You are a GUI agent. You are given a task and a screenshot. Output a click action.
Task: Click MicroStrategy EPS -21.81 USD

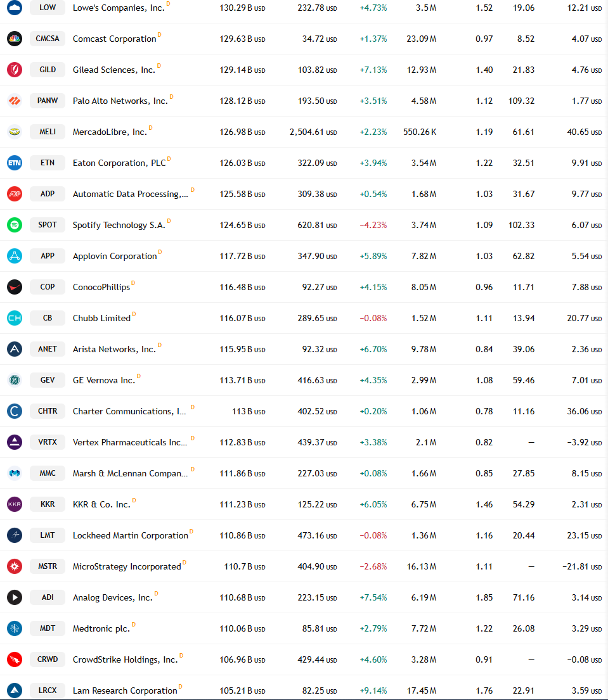point(582,566)
